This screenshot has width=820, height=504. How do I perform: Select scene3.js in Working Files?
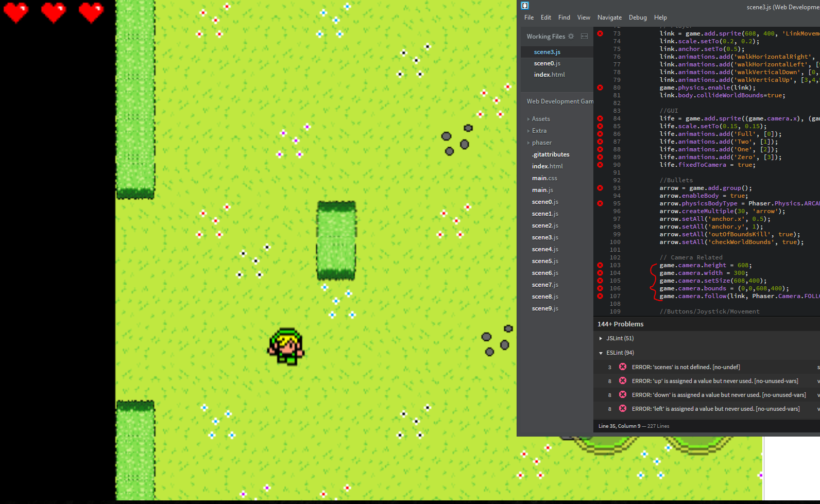547,52
